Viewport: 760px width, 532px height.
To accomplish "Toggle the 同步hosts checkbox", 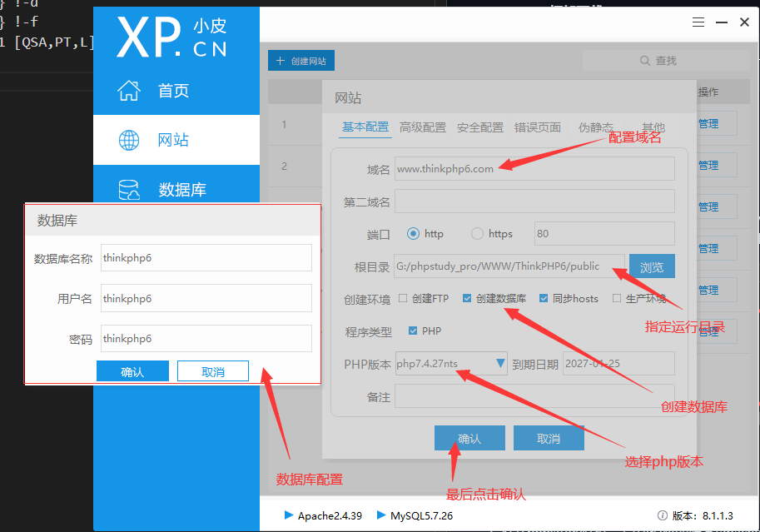I will [544, 298].
